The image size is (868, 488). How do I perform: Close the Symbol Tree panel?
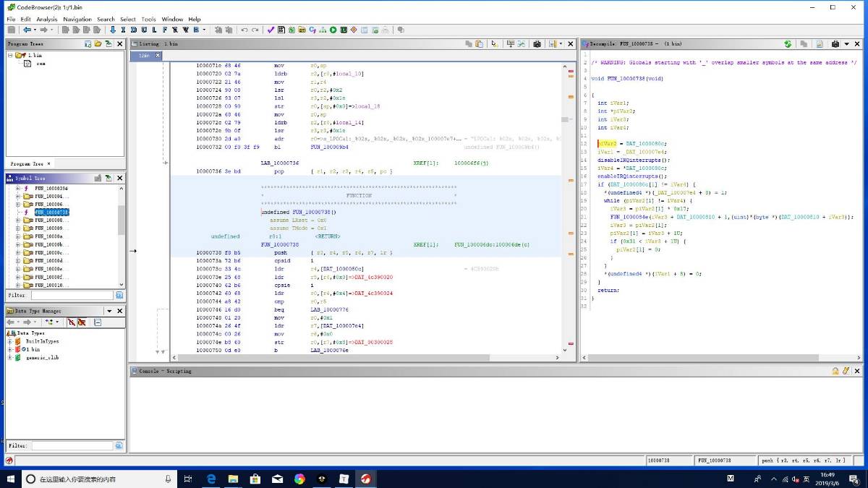tap(120, 178)
